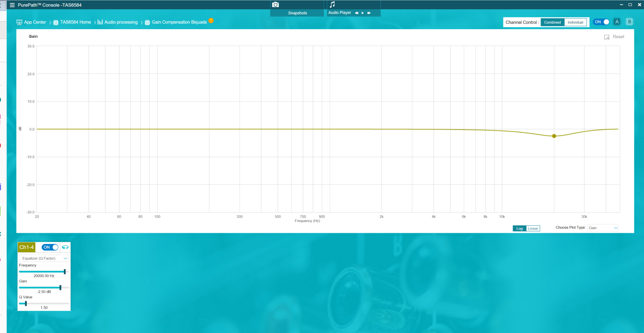Open the Equalizer (Q Factor) filter type dropdown
The image size is (644, 333).
pyautogui.click(x=44, y=258)
